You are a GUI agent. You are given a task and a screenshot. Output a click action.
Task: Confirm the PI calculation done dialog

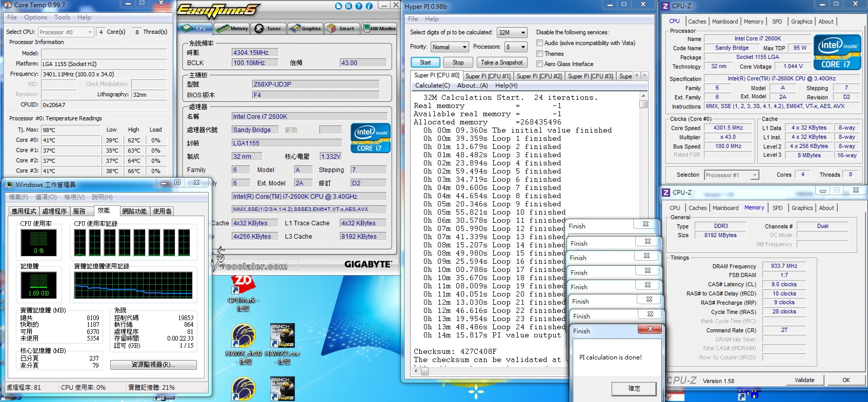[634, 389]
